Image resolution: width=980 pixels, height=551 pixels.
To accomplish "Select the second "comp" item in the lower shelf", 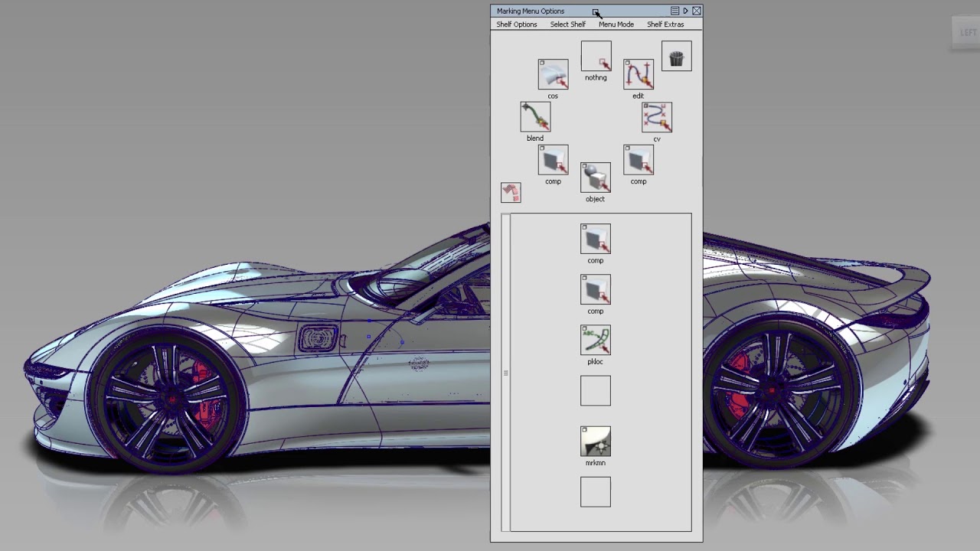I will pos(595,289).
